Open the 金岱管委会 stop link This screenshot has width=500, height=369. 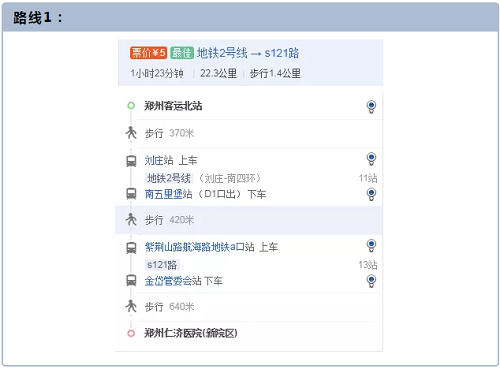(x=168, y=281)
